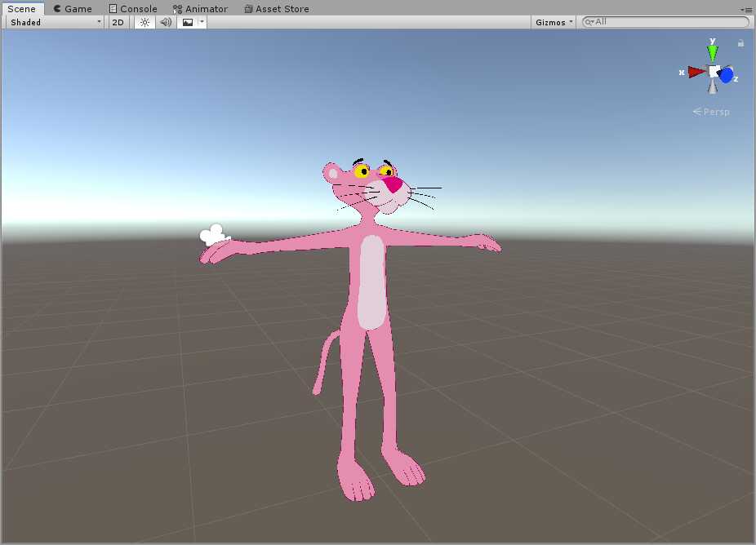The width and height of the screenshot is (756, 545).
Task: Toggle 2D view mode
Action: 118,22
